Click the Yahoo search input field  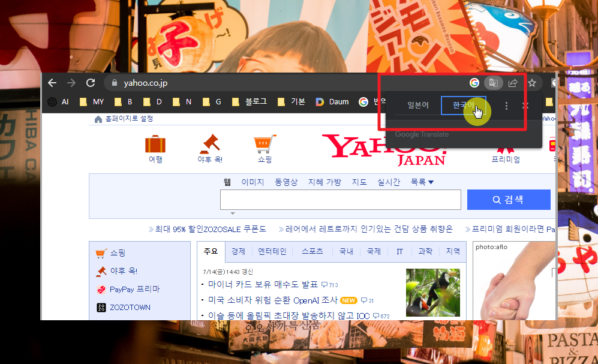341,200
